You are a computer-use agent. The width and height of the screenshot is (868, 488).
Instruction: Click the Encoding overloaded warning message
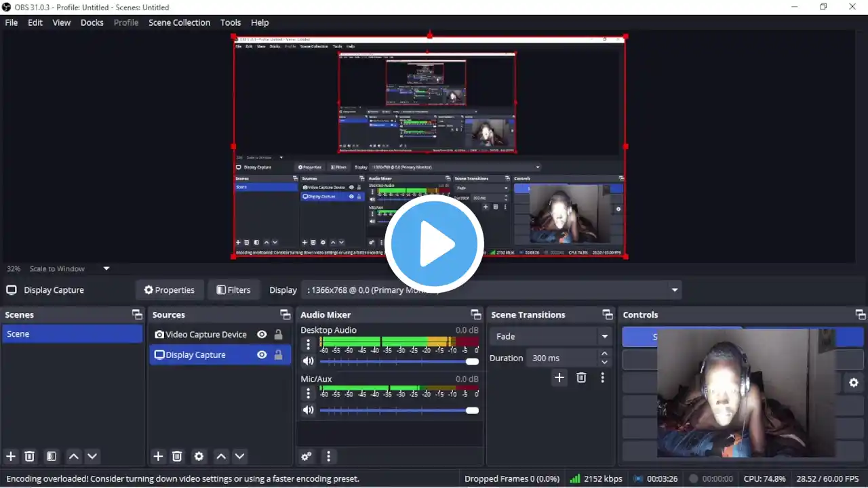[182, 479]
